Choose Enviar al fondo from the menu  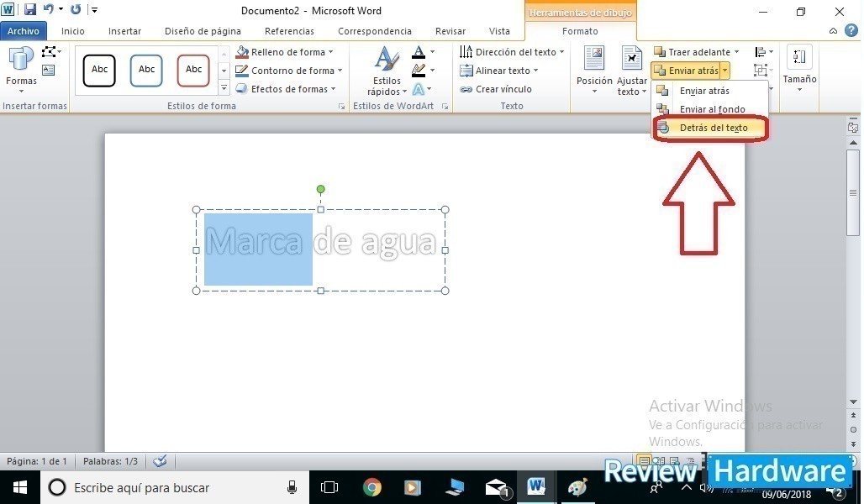(x=709, y=109)
